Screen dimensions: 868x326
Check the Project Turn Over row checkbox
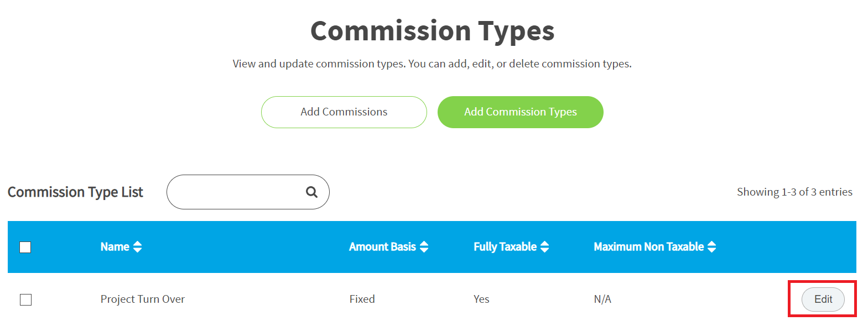click(x=25, y=299)
